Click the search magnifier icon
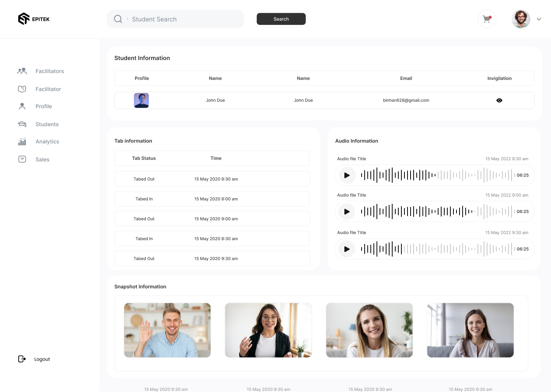Image resolution: width=551 pixels, height=392 pixels. pyautogui.click(x=118, y=19)
